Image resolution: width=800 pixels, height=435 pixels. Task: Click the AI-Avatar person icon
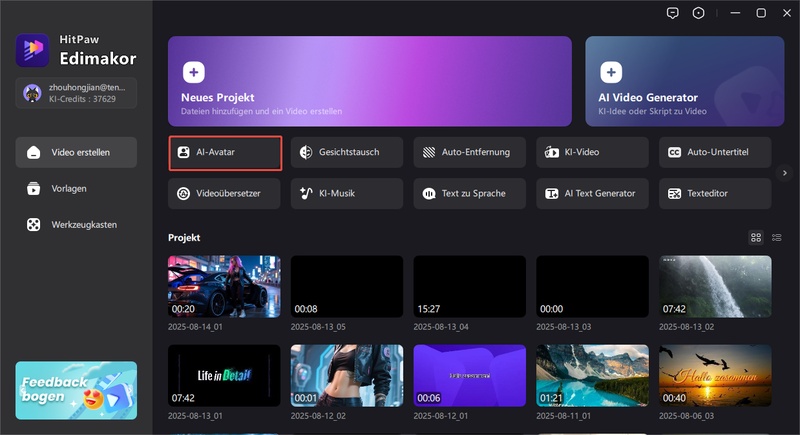(x=183, y=152)
